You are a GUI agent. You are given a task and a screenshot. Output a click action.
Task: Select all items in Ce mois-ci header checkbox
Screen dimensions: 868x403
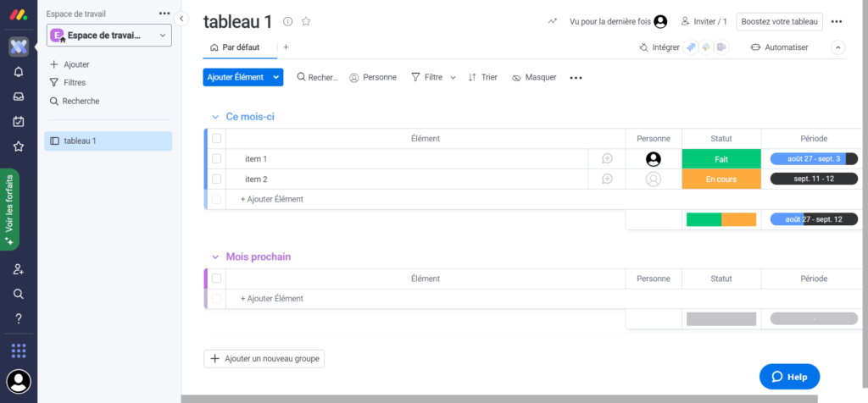tap(216, 138)
